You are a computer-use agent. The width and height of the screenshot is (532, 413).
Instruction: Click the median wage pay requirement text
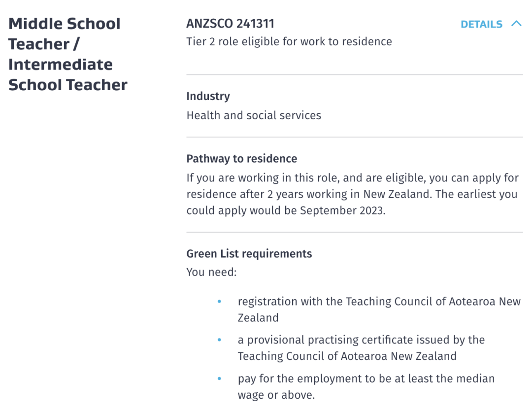(366, 386)
